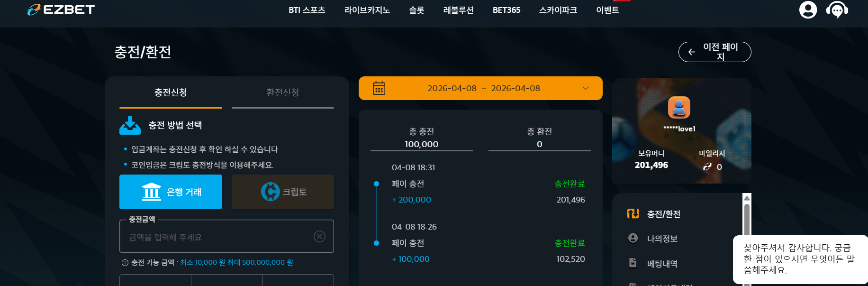Open 라이브카지노 from top menu

click(x=367, y=10)
